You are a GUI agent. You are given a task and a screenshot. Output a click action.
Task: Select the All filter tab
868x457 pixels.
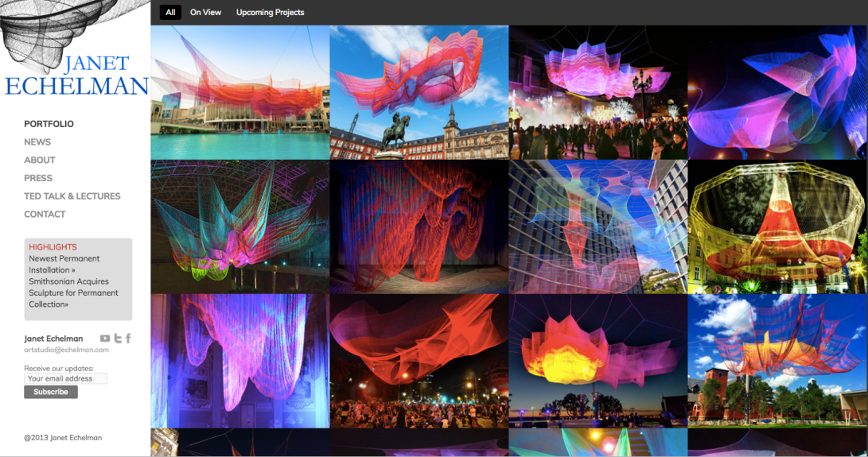(x=170, y=13)
